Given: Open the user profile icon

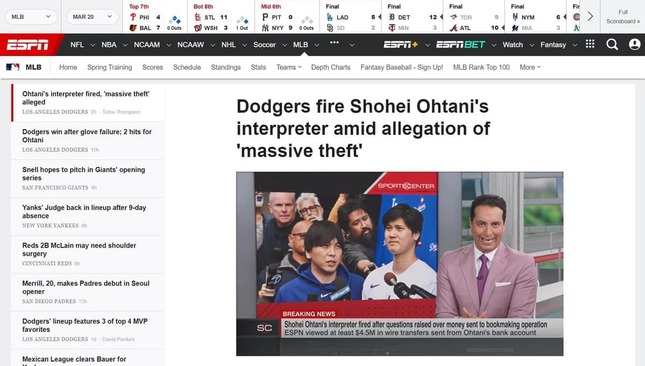Looking at the screenshot, I should (635, 44).
